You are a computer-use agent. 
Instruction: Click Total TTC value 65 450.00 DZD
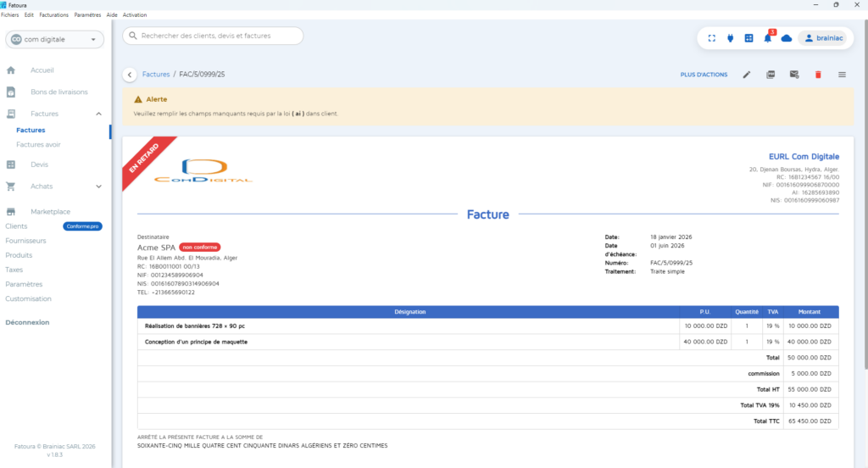[x=810, y=421]
